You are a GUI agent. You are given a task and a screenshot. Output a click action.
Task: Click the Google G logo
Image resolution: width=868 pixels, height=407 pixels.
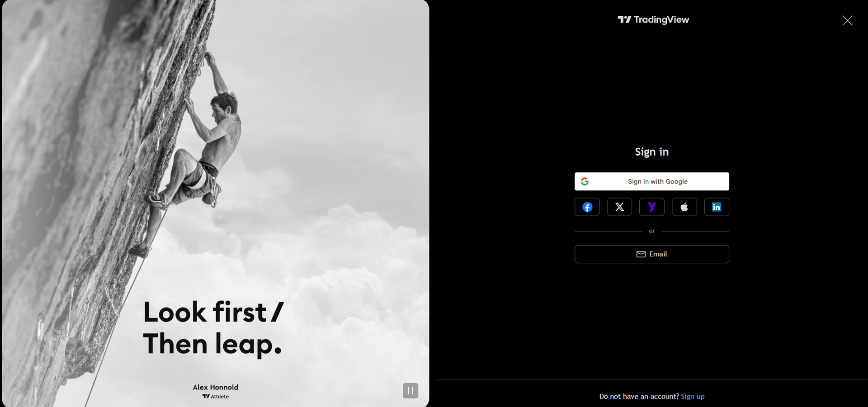tap(585, 181)
